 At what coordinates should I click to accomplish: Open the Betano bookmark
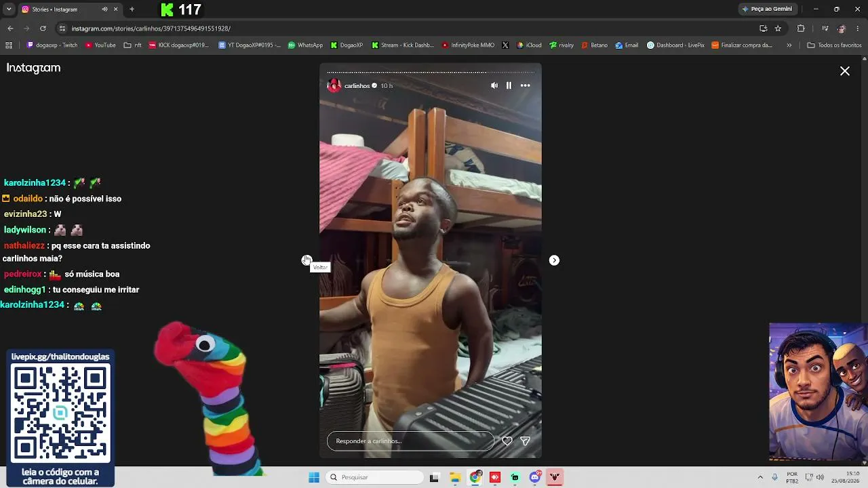594,45
